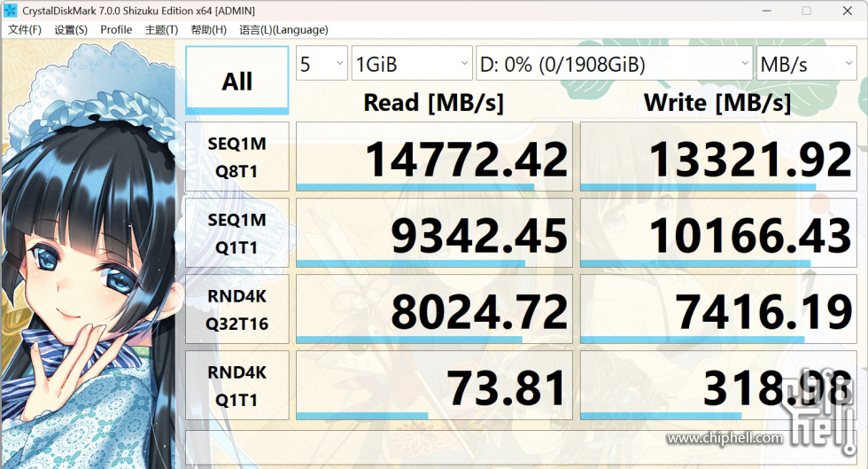The image size is (868, 469).
Task: Expand the 1GiB test size dropdown
Action: (x=412, y=63)
